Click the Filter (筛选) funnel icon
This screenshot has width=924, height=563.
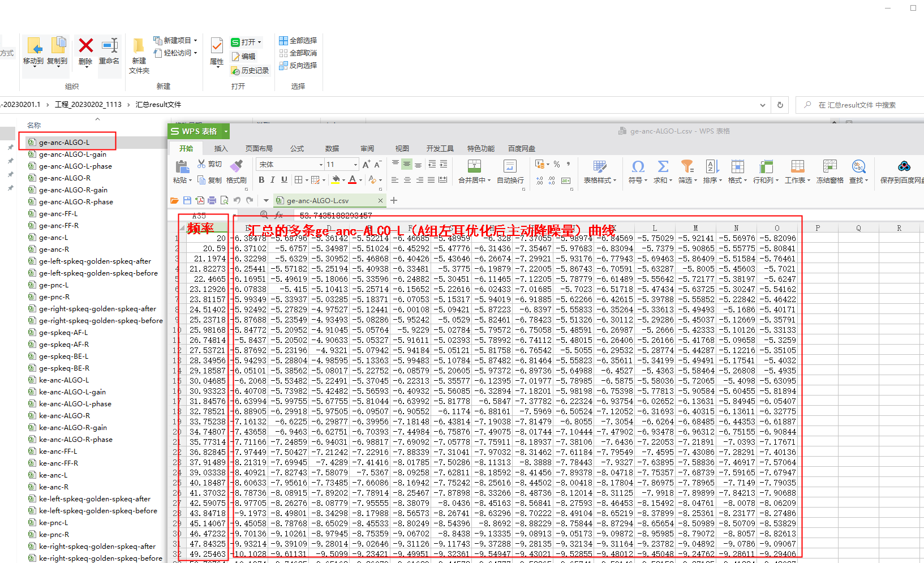coord(687,166)
